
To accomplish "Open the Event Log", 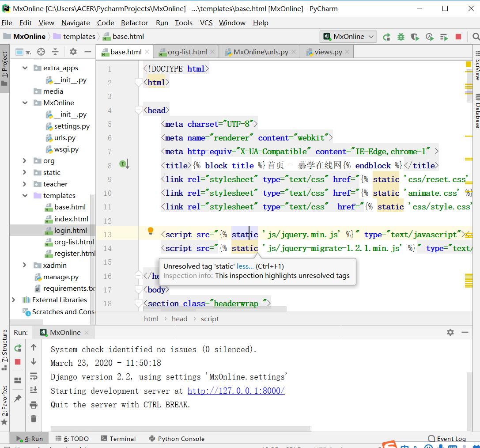I will click(447, 439).
